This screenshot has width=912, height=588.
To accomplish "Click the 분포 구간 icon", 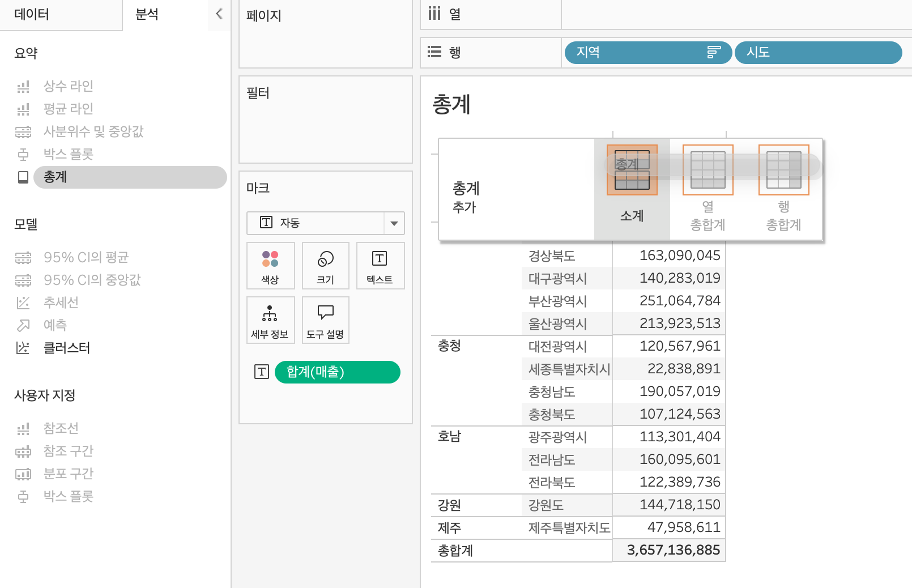I will (x=23, y=474).
